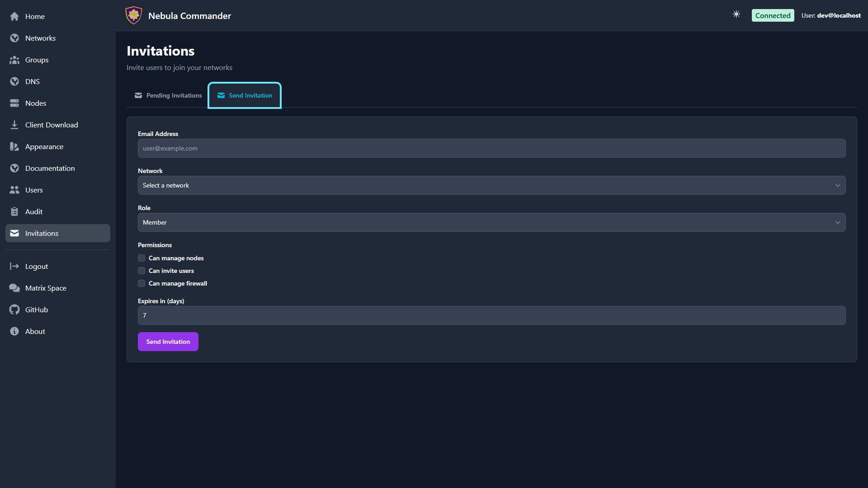This screenshot has height=488, width=868.
Task: Open the Groups label in sidebar
Action: [37, 60]
